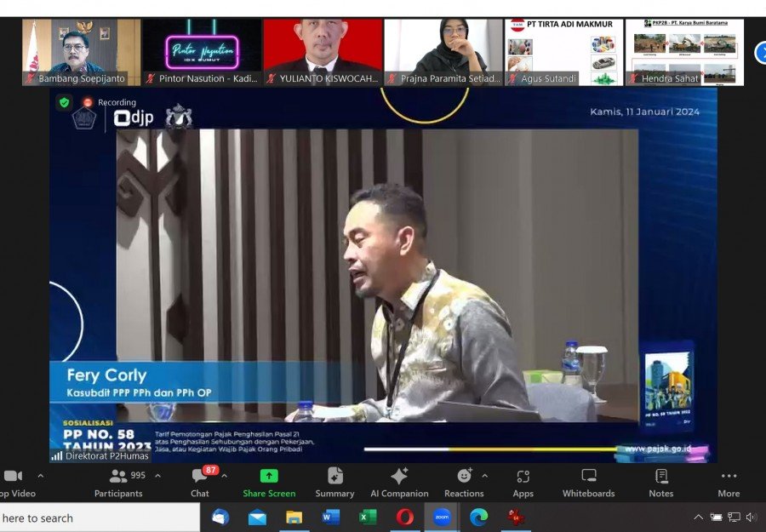Screen dimensions: 766x532
Task: Show next participants with blue arrow
Action: 760,53
